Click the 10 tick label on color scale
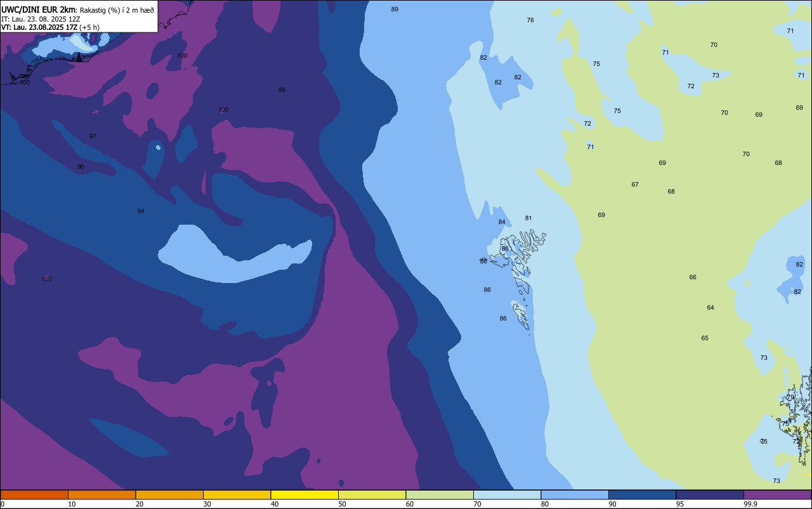 click(73, 504)
